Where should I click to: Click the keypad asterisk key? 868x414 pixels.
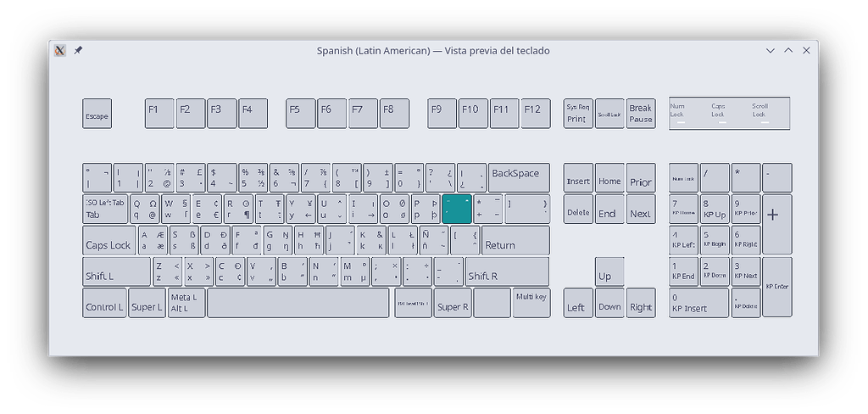pos(746,178)
